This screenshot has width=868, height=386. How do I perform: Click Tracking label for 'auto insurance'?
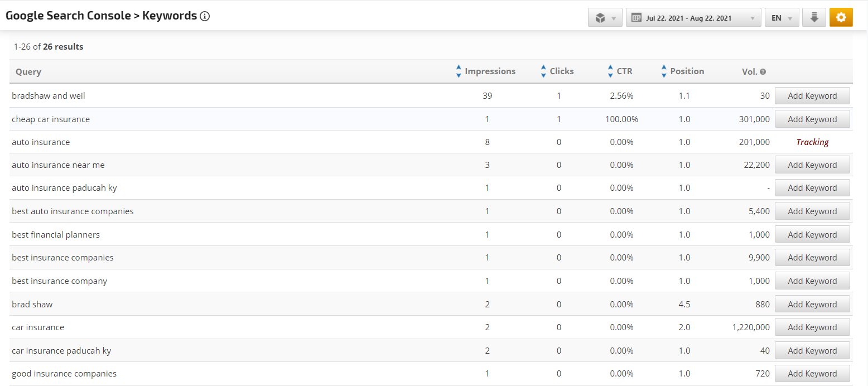[812, 142]
